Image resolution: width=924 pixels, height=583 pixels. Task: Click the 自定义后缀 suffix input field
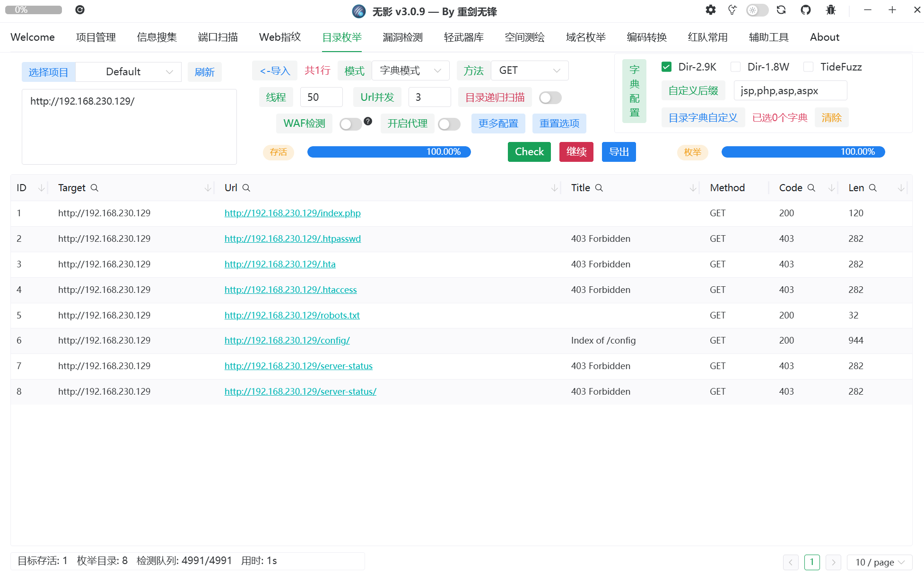pyautogui.click(x=790, y=91)
